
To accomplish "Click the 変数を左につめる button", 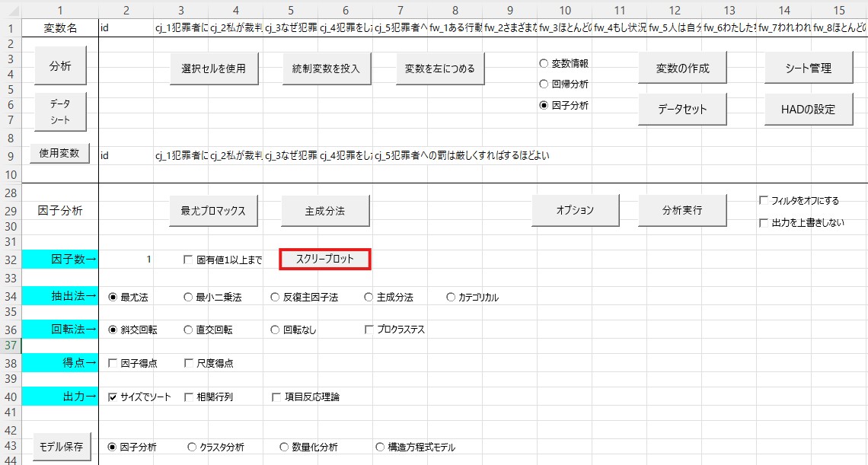I will [439, 68].
